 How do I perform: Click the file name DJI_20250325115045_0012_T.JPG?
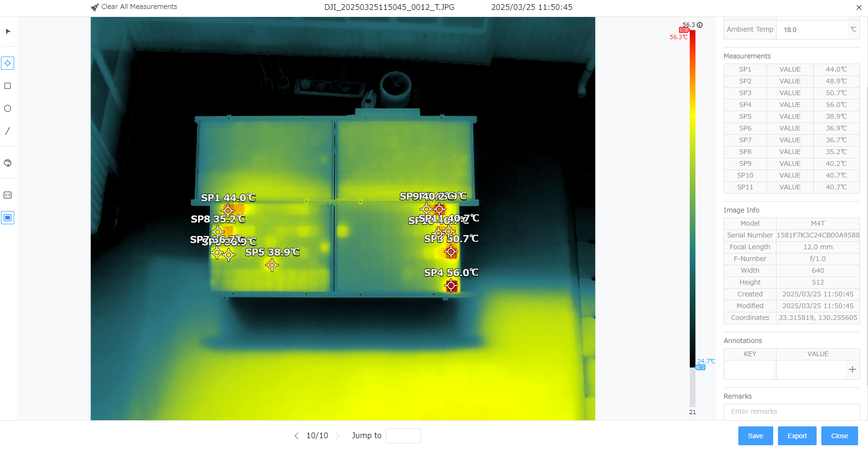[x=389, y=7]
